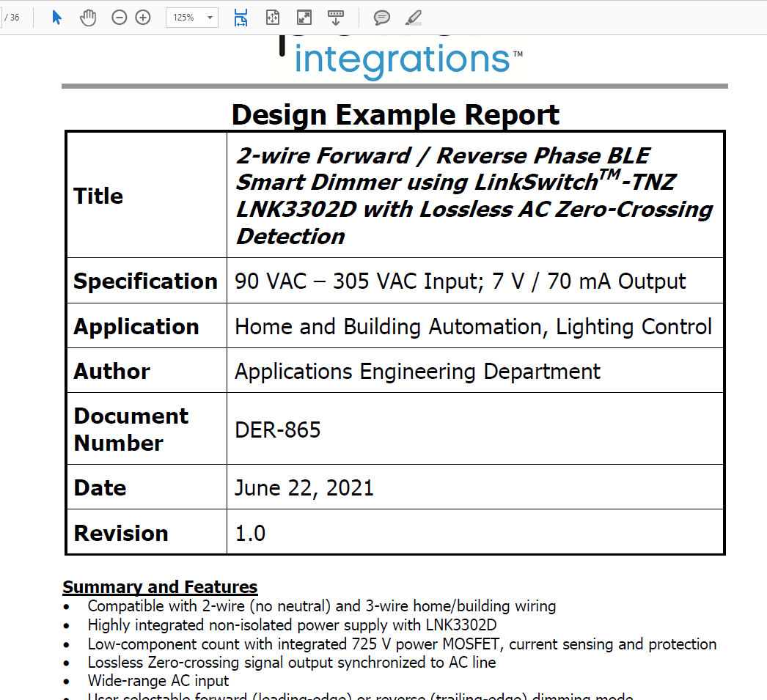Click the 'Compatible with 2-wire (no neutral)' bullet

(x=322, y=606)
